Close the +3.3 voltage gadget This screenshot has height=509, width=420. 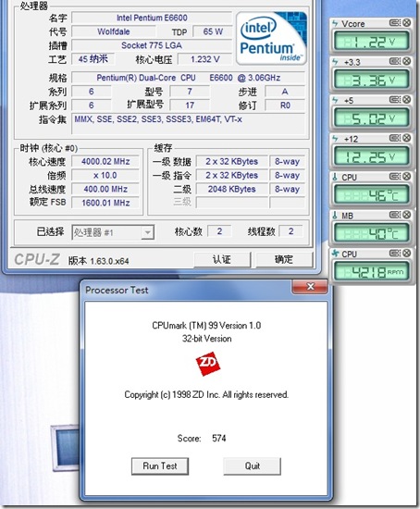pyautogui.click(x=407, y=61)
